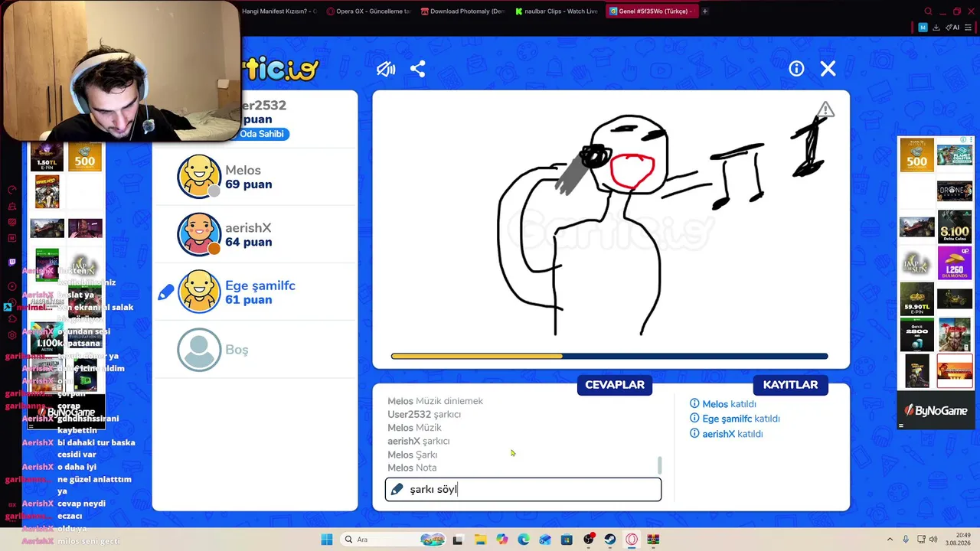Select player Melos avatar
Viewport: 980px width, 551px height.
coord(199,177)
